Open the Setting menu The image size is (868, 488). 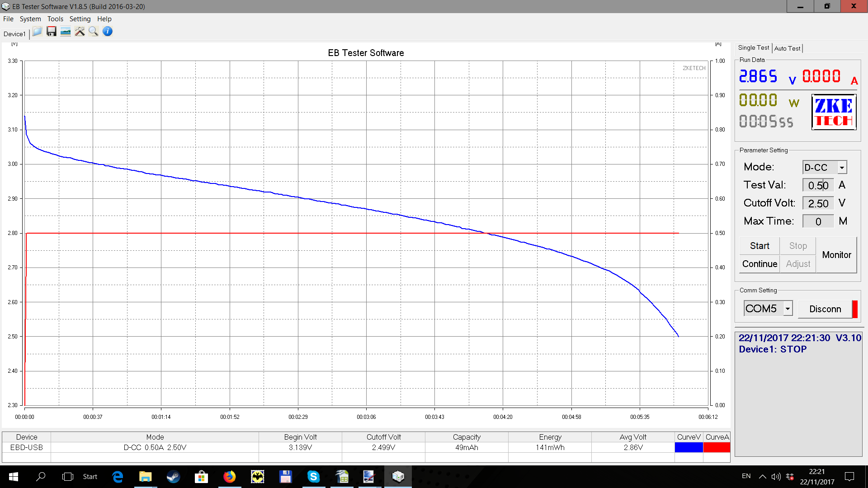point(80,19)
